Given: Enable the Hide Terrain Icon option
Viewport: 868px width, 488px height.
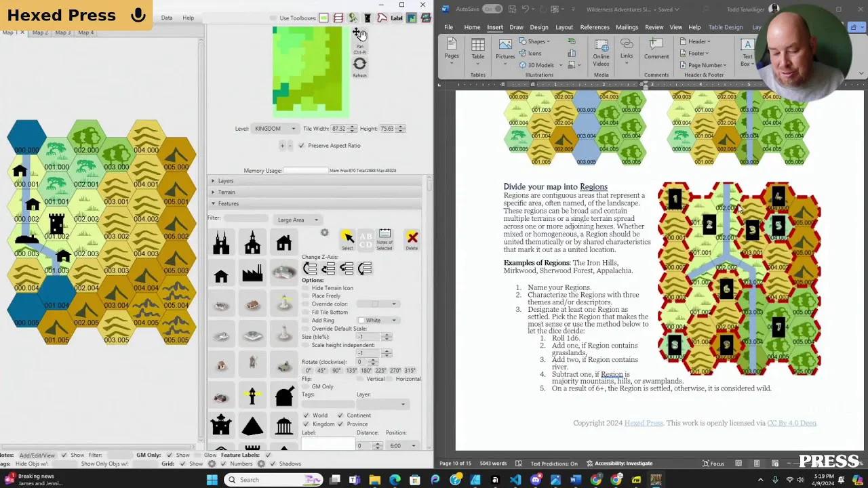Looking at the screenshot, I should pos(306,288).
